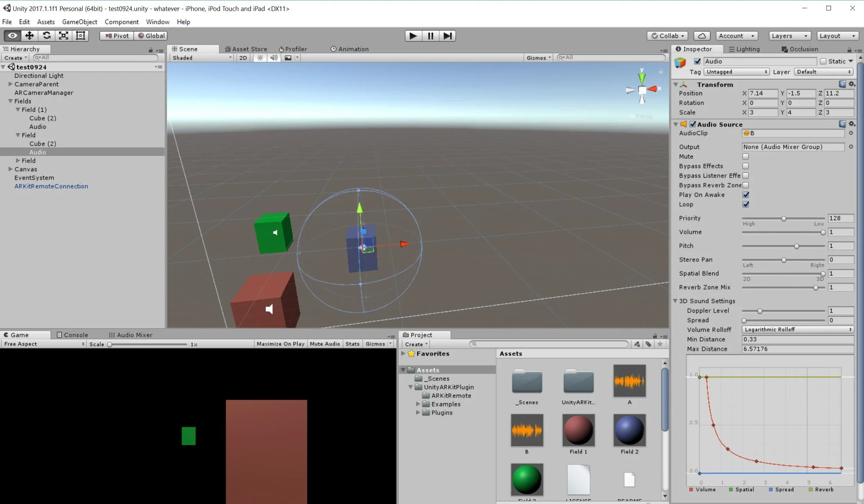Click the Step forward button

click(x=447, y=36)
